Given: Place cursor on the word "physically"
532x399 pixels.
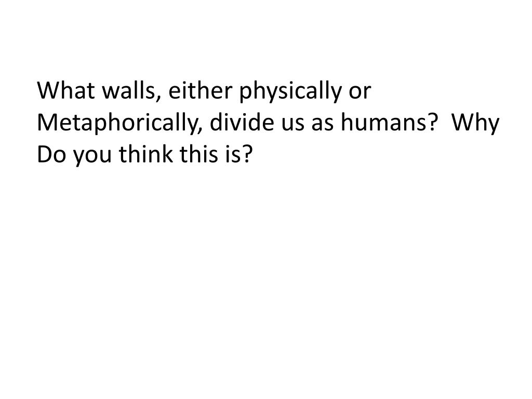Looking at the screenshot, I should click(x=290, y=91).
